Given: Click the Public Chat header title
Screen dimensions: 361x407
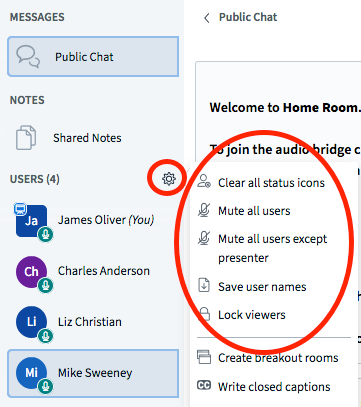Looking at the screenshot, I should (248, 17).
